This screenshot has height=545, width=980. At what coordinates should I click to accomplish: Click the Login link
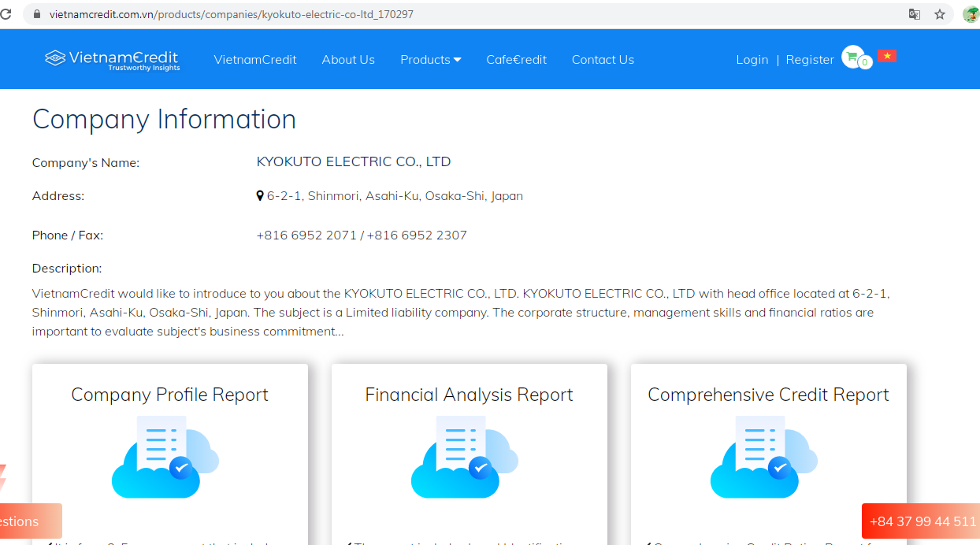tap(752, 60)
